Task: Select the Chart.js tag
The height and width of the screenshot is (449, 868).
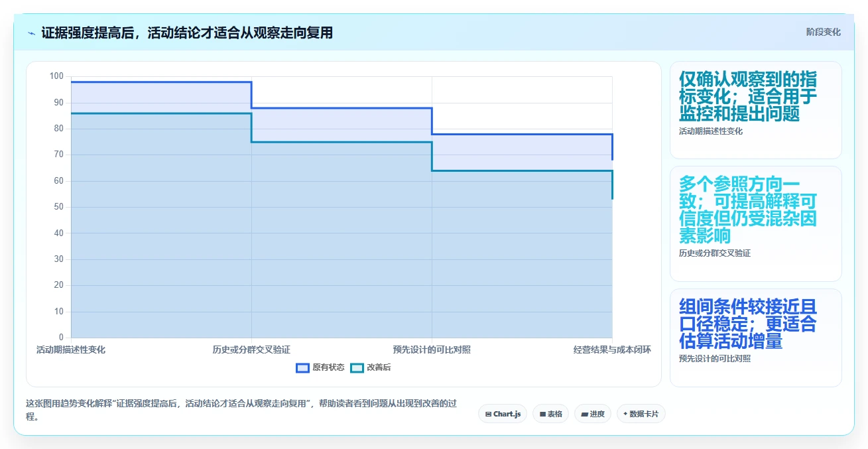Action: [x=503, y=414]
